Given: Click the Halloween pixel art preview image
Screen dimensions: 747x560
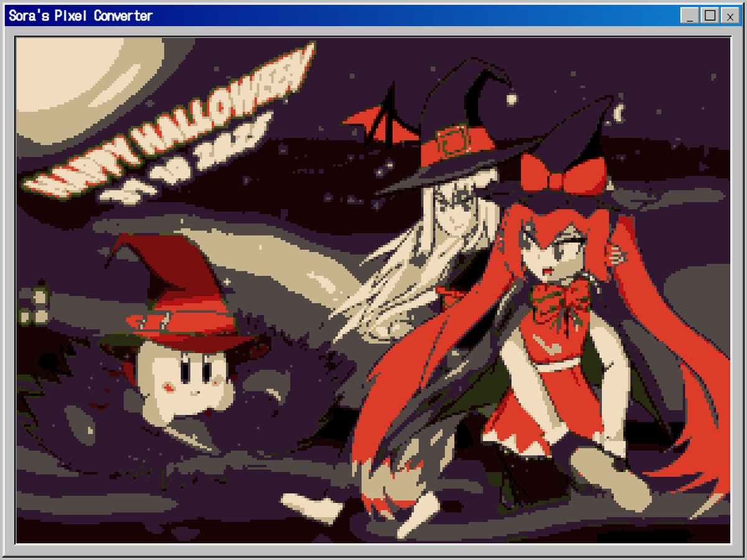Looking at the screenshot, I should (373, 289).
